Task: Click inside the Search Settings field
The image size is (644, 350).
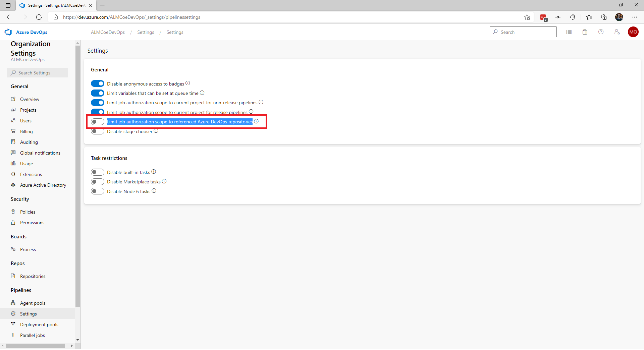Action: click(x=37, y=72)
